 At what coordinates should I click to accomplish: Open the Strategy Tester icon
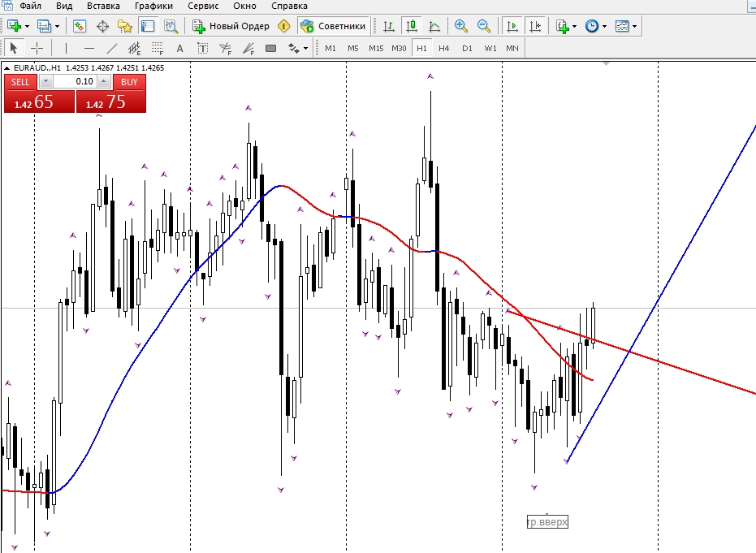coord(171,26)
